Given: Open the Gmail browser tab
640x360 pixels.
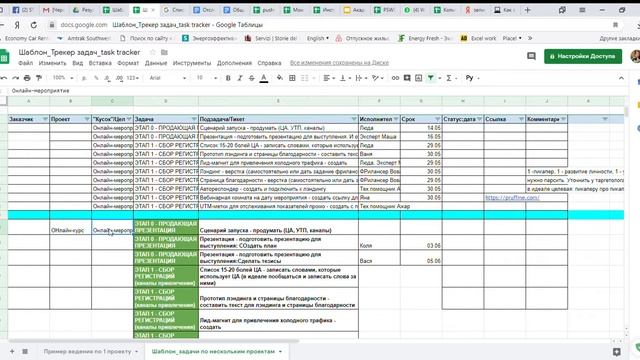Looking at the screenshot, I should pos(53,10).
